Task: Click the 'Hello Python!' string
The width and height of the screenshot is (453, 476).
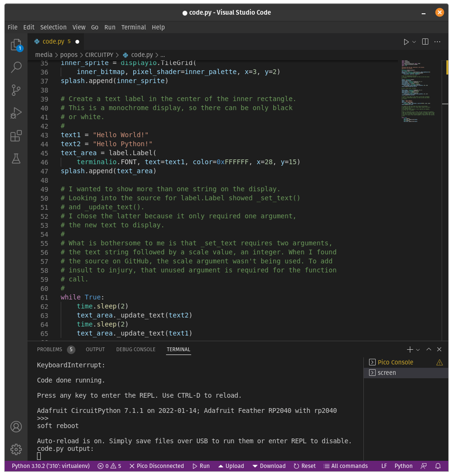Action: click(122, 144)
